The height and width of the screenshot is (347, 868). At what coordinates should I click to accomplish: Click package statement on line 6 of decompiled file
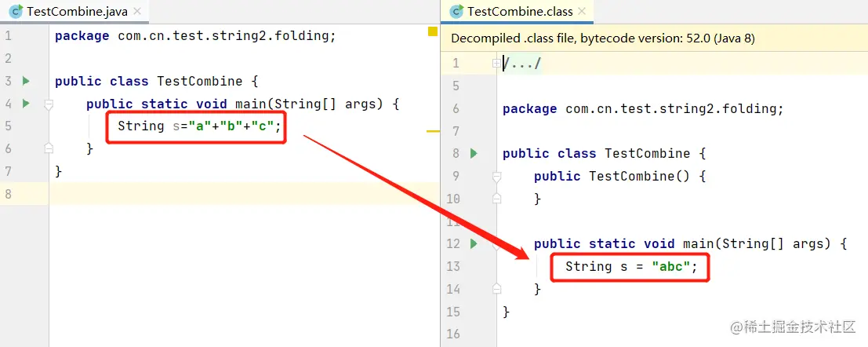643,108
